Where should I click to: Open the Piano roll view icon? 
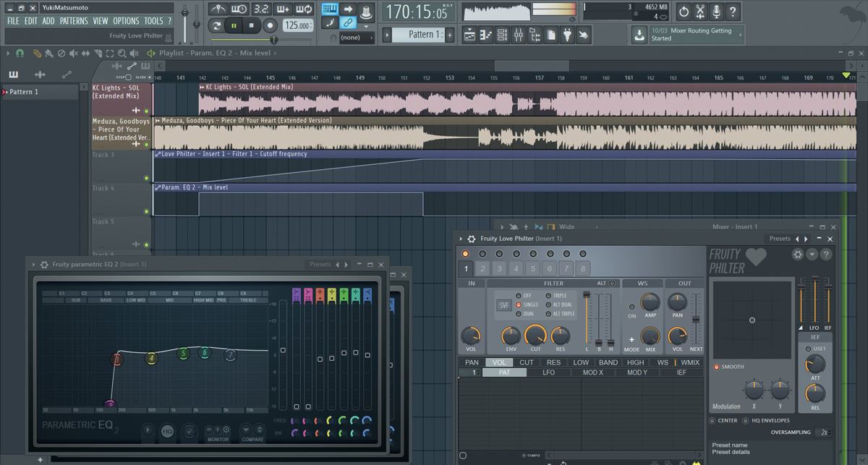click(486, 35)
